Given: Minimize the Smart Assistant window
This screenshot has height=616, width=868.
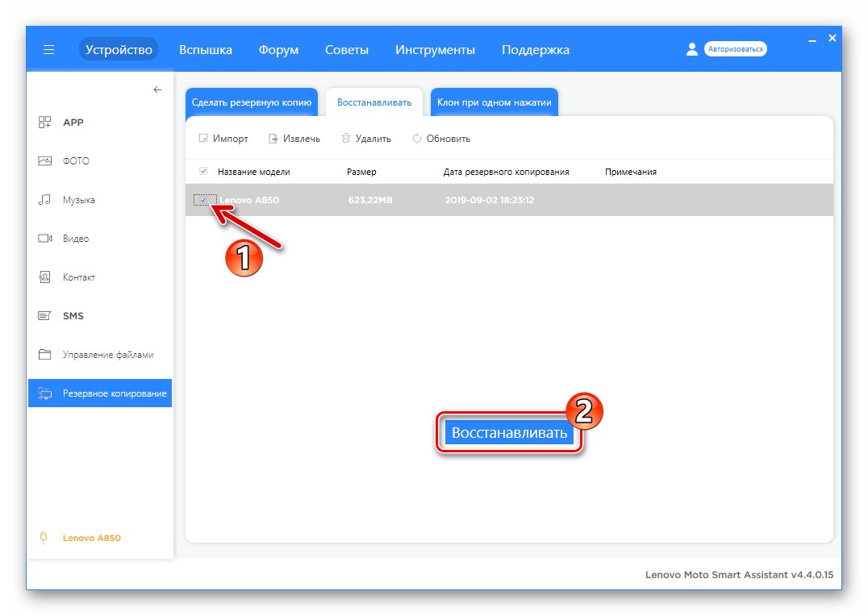Looking at the screenshot, I should (812, 40).
